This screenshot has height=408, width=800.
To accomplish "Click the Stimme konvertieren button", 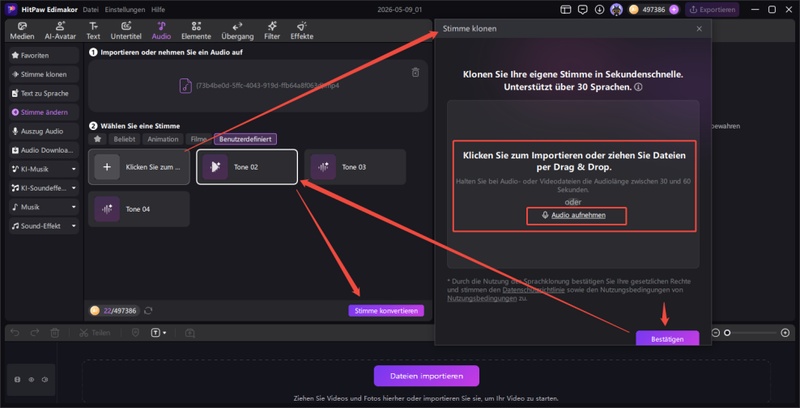I will point(386,311).
